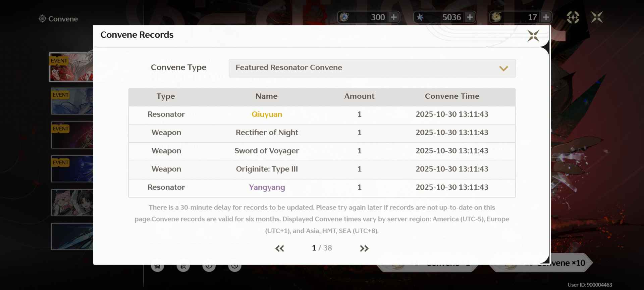Select the fourth EVENT banner thumbnail
Image resolution: width=644 pixels, height=290 pixels.
(x=72, y=169)
